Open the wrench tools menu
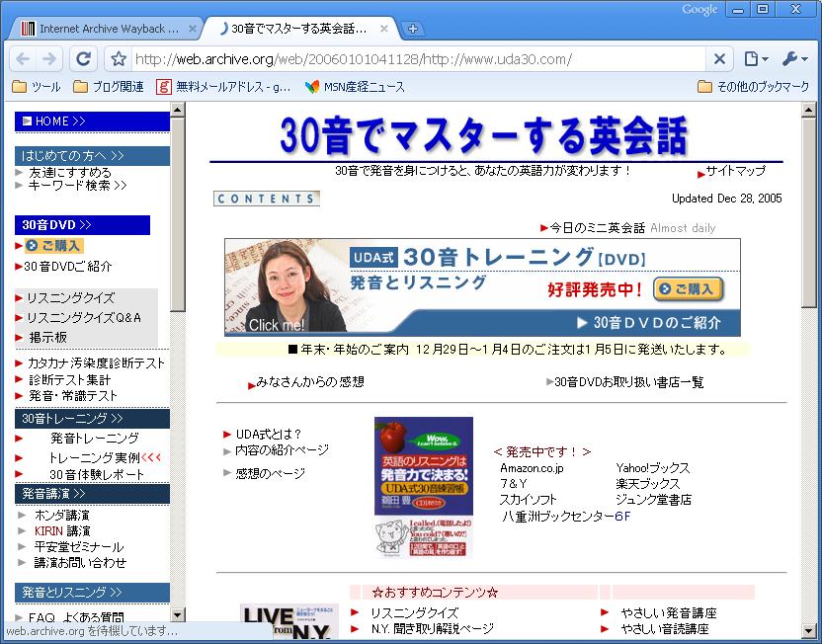Viewport: 822px width, 644px height. pos(794,58)
